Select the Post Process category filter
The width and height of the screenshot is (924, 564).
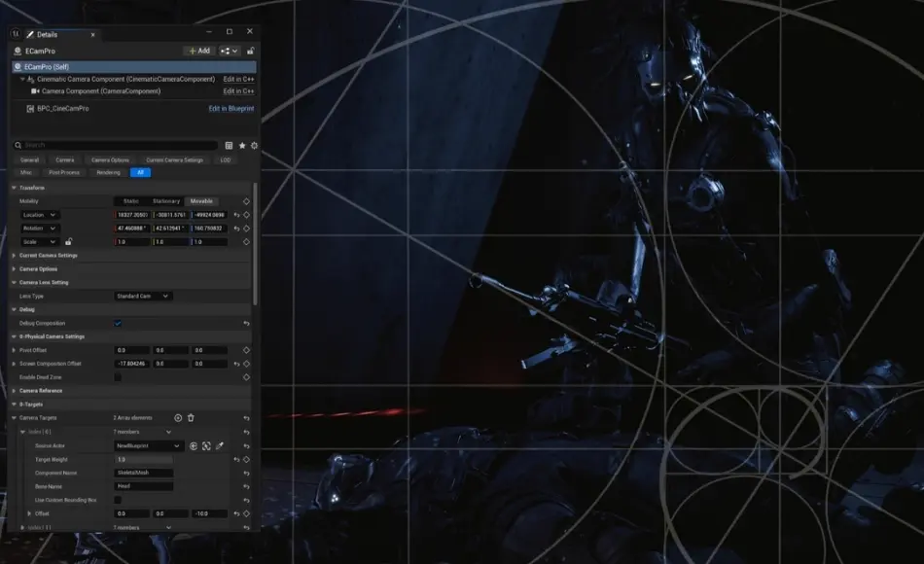(x=63, y=173)
